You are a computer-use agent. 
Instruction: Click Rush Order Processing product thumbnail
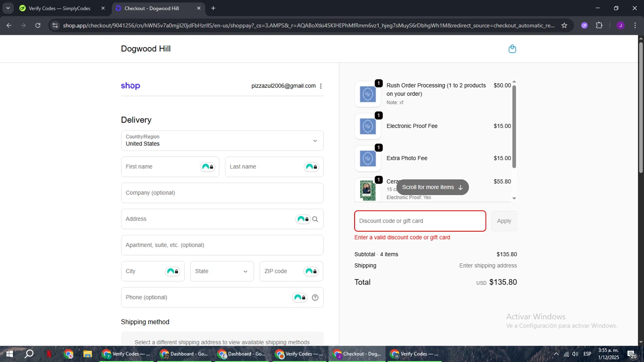pyautogui.click(x=368, y=94)
